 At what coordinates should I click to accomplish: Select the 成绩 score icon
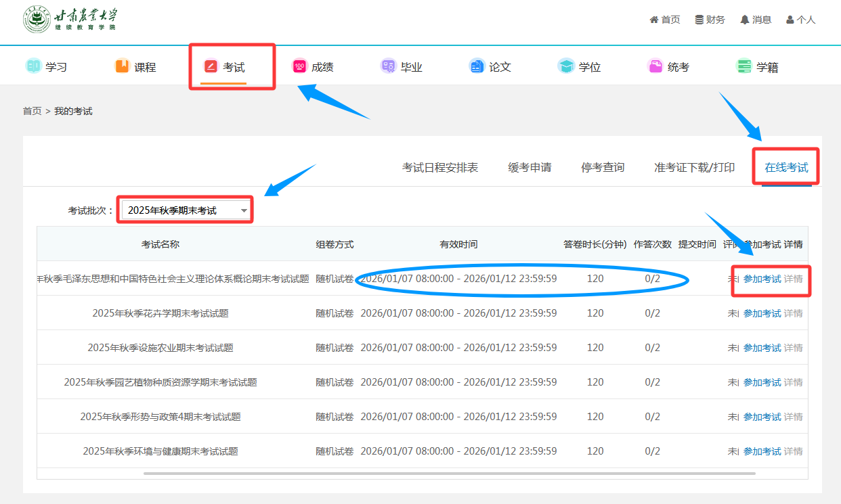299,66
